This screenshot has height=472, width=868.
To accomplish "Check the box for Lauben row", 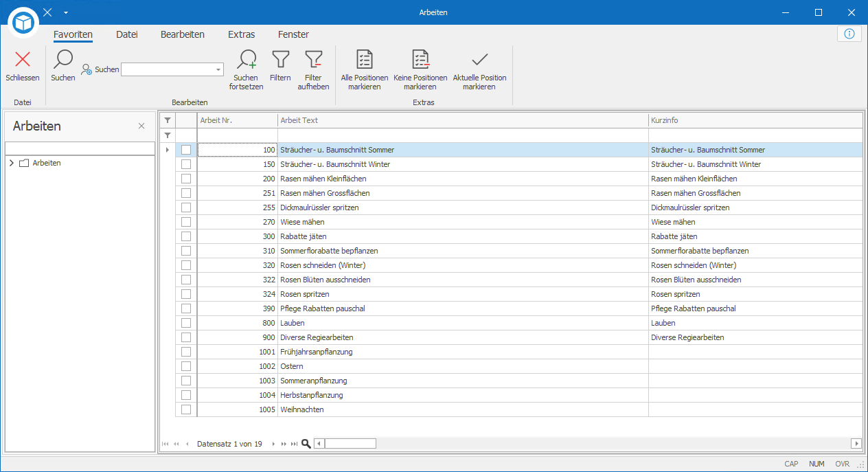I will (x=186, y=323).
